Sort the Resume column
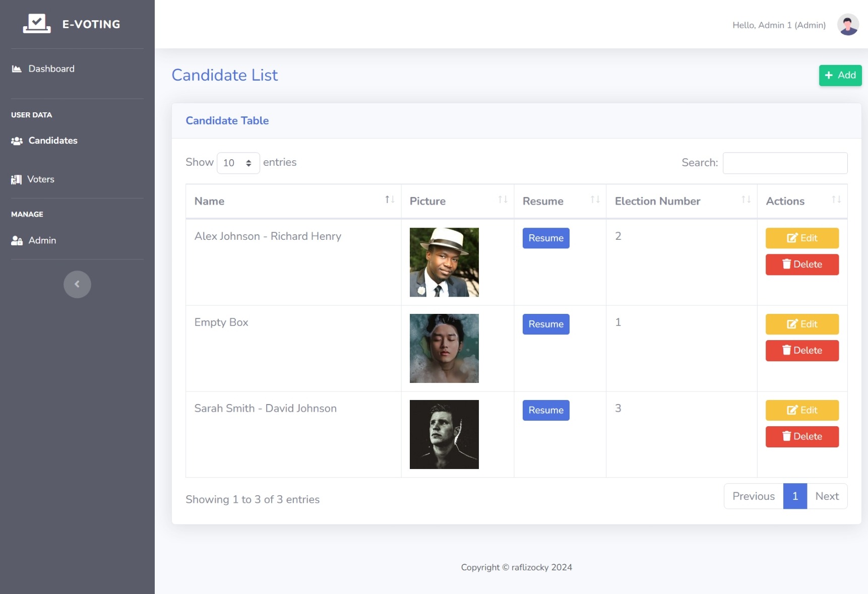868x594 pixels. (x=595, y=200)
